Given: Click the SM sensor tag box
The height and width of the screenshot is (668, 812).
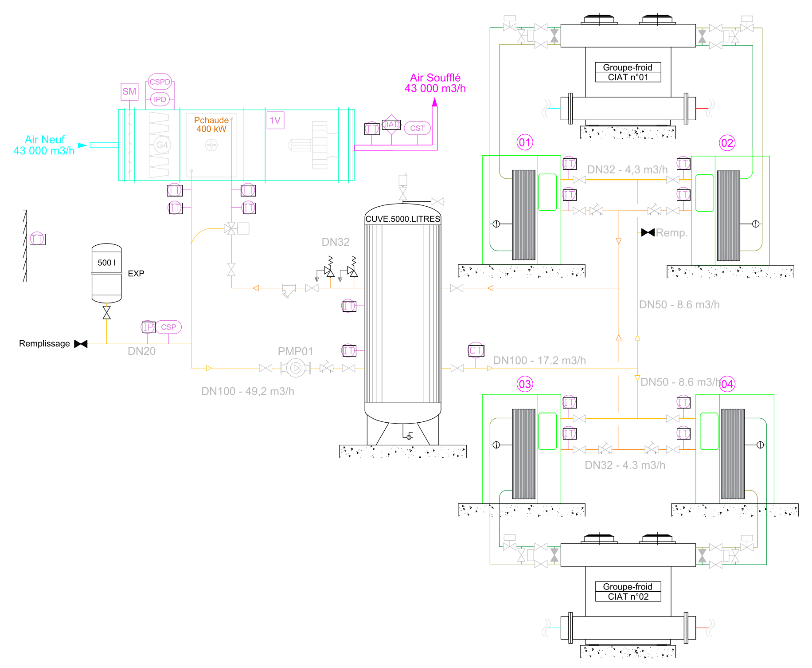Looking at the screenshot, I should (x=129, y=91).
